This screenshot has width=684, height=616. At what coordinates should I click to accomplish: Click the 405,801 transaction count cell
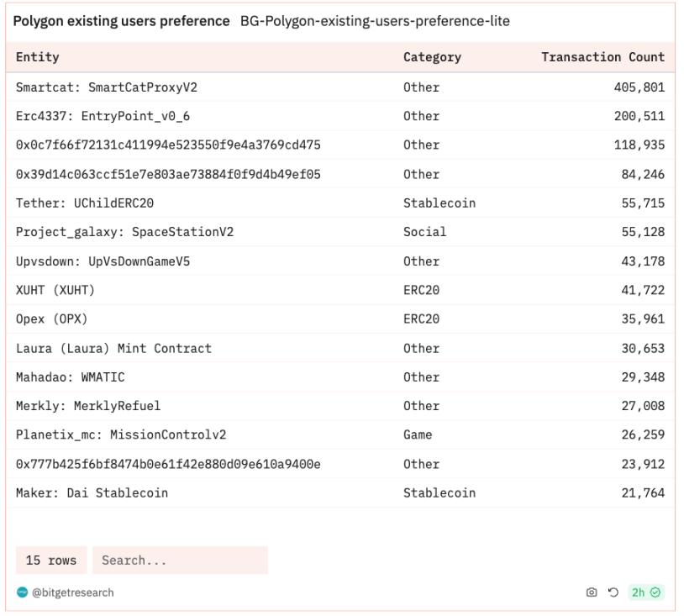(x=639, y=87)
